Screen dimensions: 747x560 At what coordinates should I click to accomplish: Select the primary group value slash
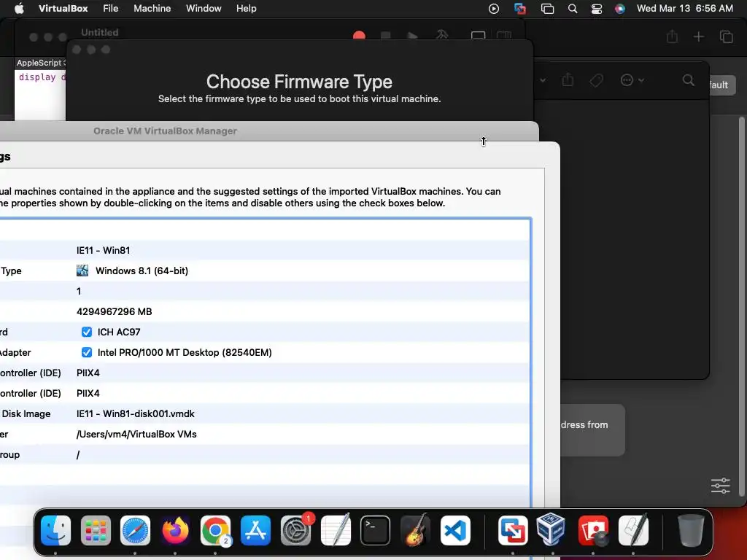[78, 454]
